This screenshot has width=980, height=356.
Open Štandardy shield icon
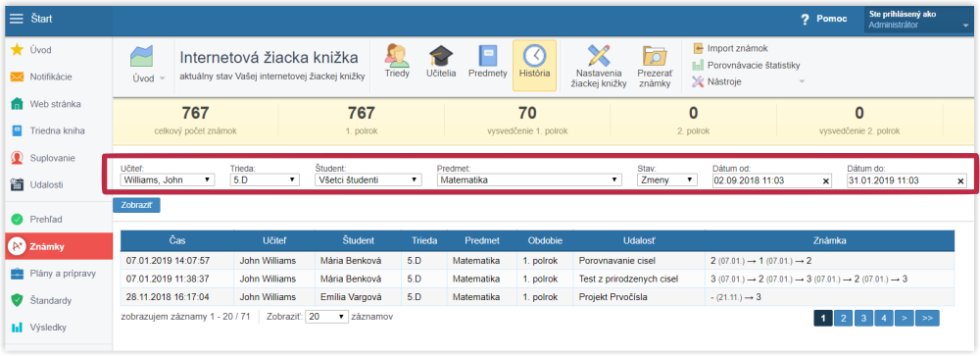coord(18,300)
